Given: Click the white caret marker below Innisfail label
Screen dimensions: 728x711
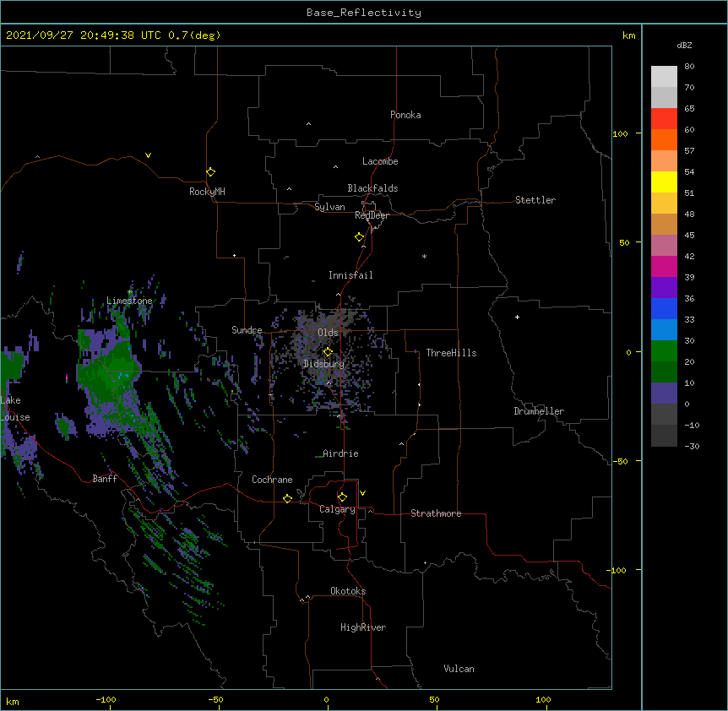Looking at the screenshot, I should 338,294.
